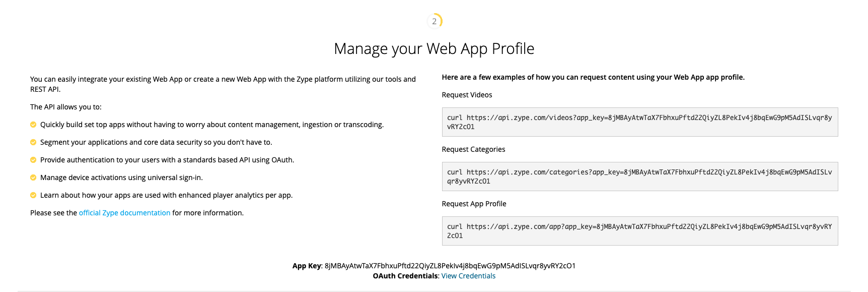The height and width of the screenshot is (292, 868).
Task: Click 'Learn about how your apps are used' text
Action: tap(166, 195)
